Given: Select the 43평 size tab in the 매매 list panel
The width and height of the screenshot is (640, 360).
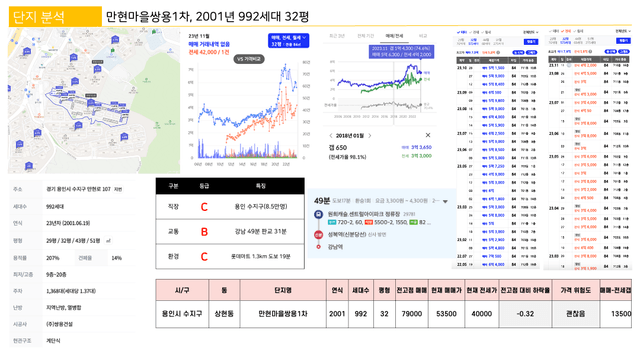Looking at the screenshot, I should click(486, 42).
